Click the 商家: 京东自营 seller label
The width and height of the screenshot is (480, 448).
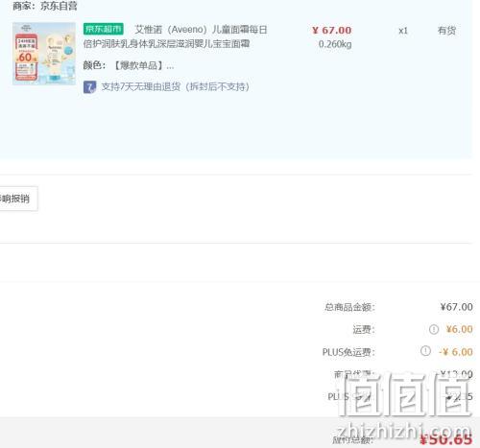pos(45,6)
